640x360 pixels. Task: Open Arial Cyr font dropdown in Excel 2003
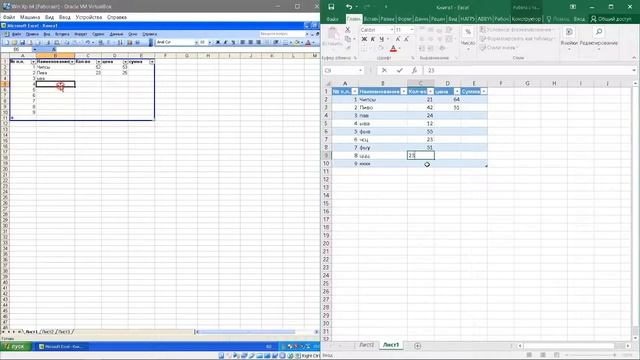pyautogui.click(x=196, y=42)
